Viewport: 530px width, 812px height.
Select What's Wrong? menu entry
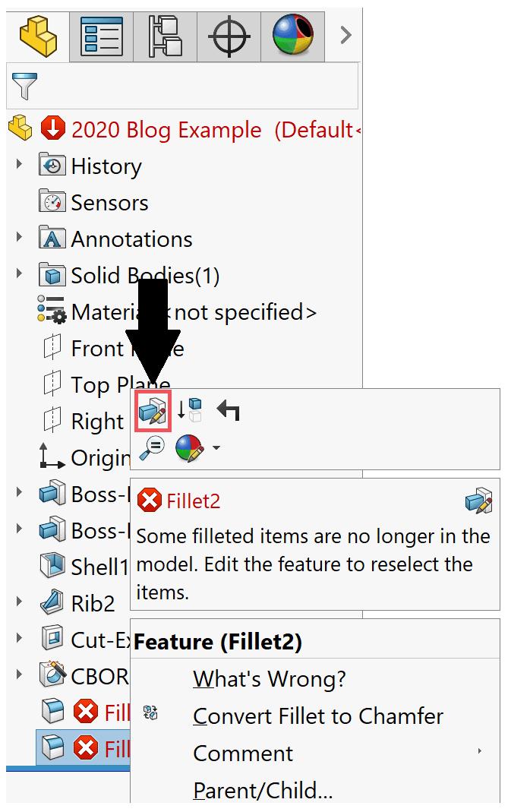tap(269, 679)
